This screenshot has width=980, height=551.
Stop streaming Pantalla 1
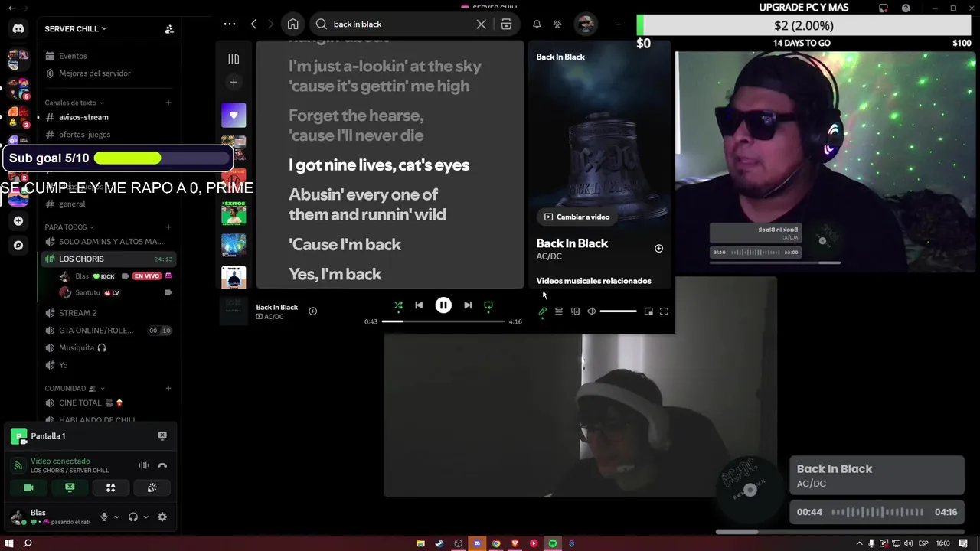pos(162,435)
